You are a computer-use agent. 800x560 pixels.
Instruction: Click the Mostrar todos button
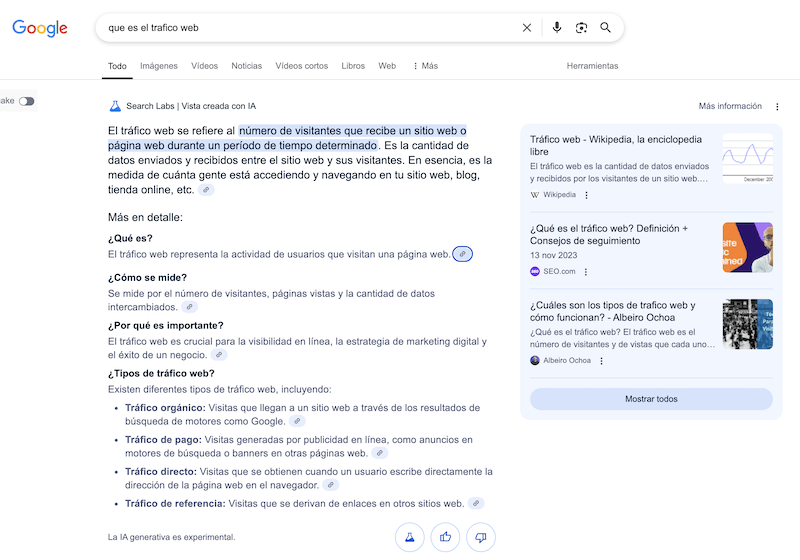point(651,399)
